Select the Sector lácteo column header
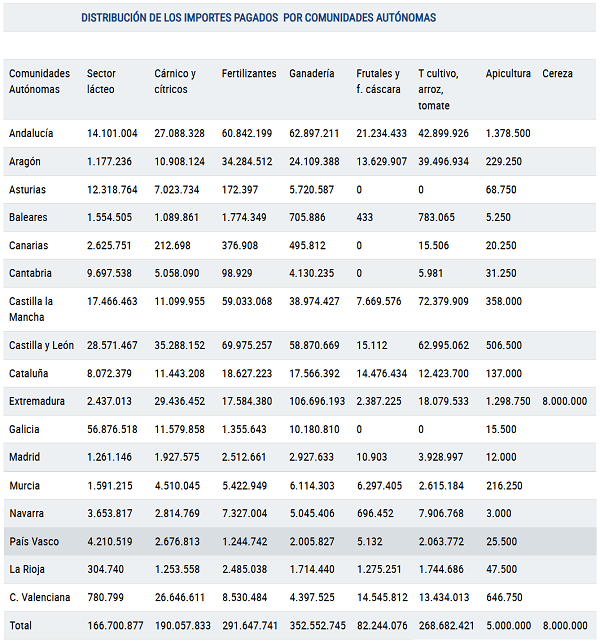The width and height of the screenshot is (600, 644). [101, 81]
